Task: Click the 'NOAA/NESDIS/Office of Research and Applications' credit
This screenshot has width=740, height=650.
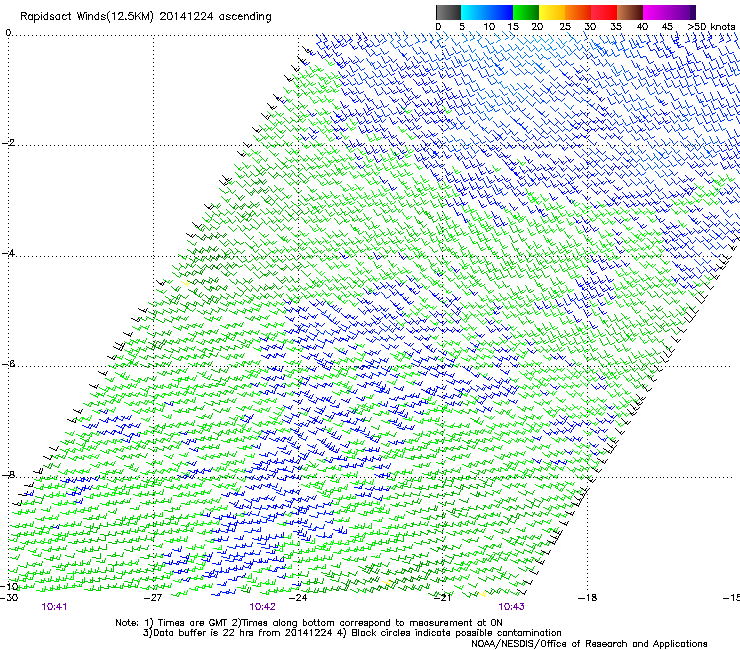Action: tap(589, 643)
